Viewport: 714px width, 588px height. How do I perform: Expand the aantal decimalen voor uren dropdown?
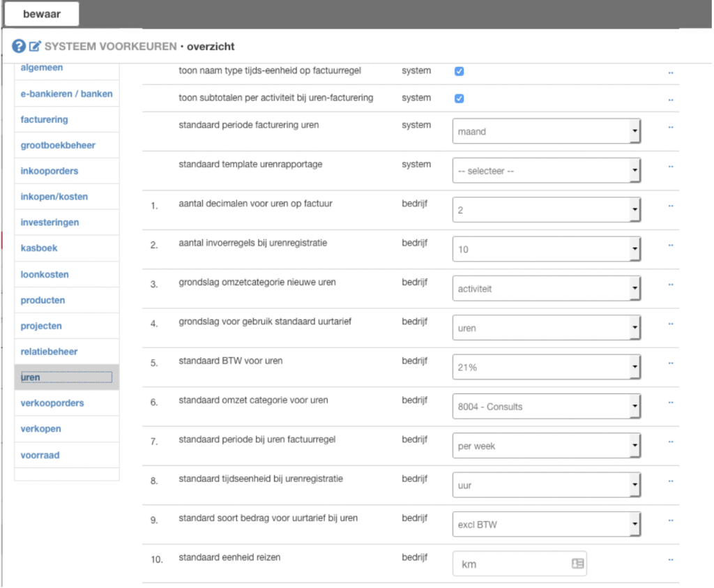tap(547, 209)
